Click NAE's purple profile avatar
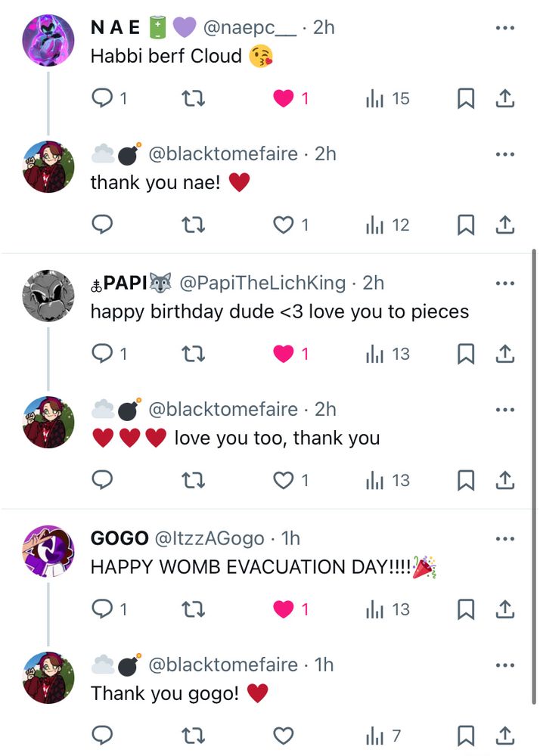This screenshot has width=540, height=756. click(x=49, y=40)
